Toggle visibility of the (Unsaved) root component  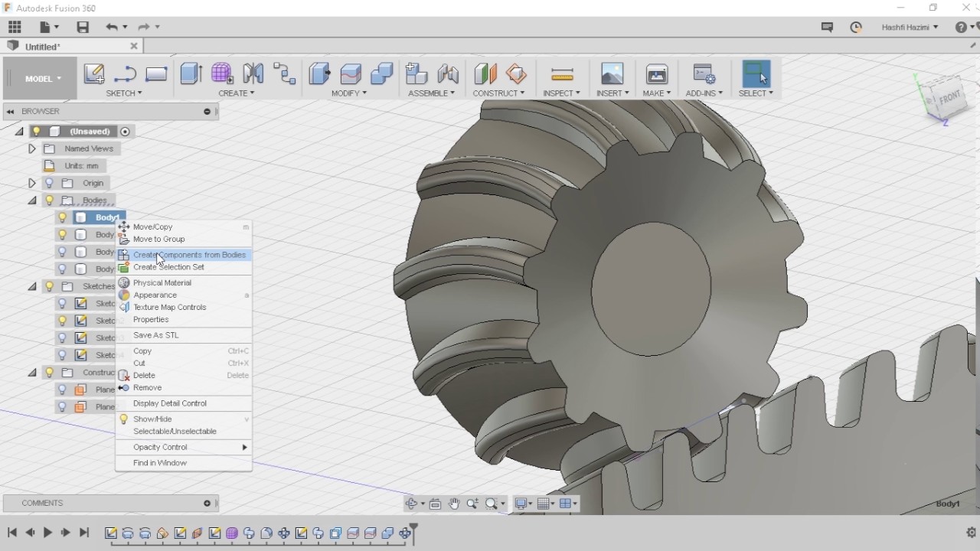36,132
